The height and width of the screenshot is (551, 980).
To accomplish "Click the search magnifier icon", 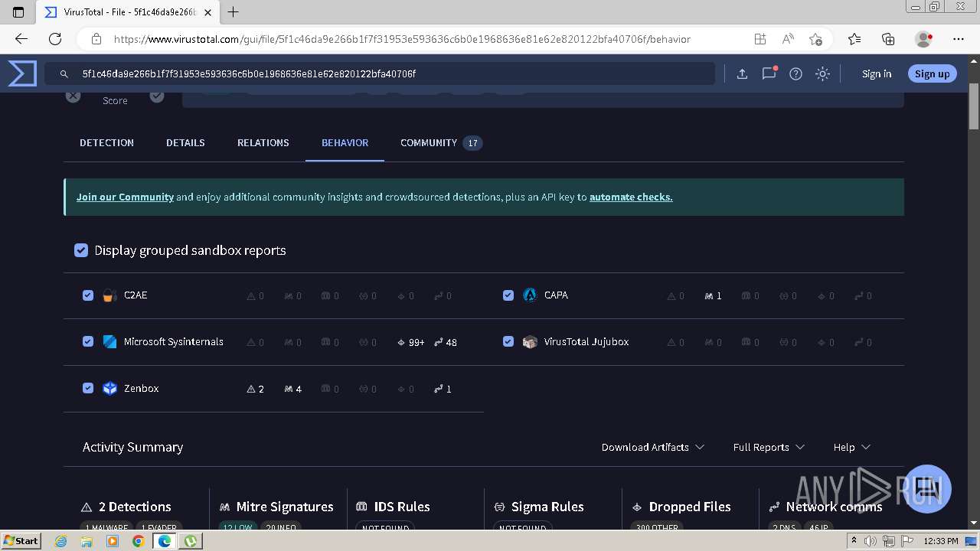I will click(x=64, y=73).
